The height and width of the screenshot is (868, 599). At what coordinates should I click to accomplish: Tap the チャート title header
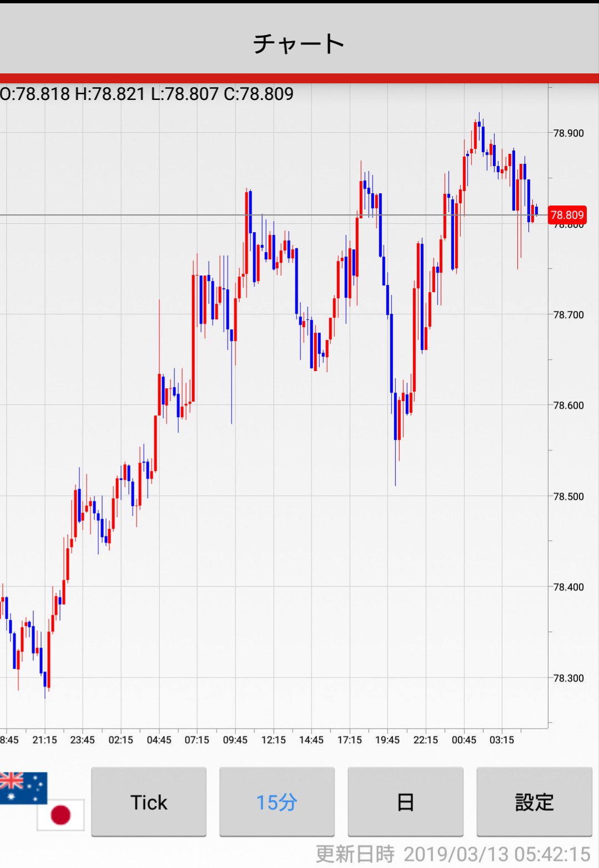[299, 43]
